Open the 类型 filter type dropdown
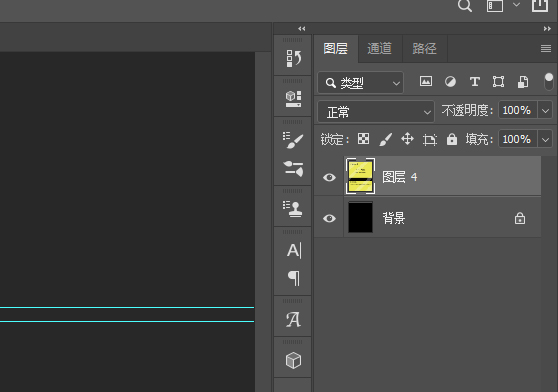Viewport: 558px width, 392px height. click(x=360, y=83)
